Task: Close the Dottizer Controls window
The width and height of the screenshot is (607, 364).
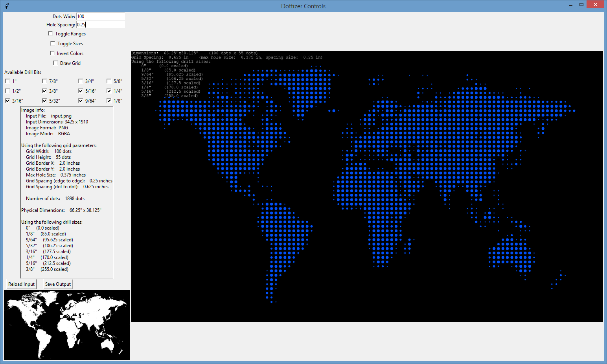Action: [x=596, y=5]
